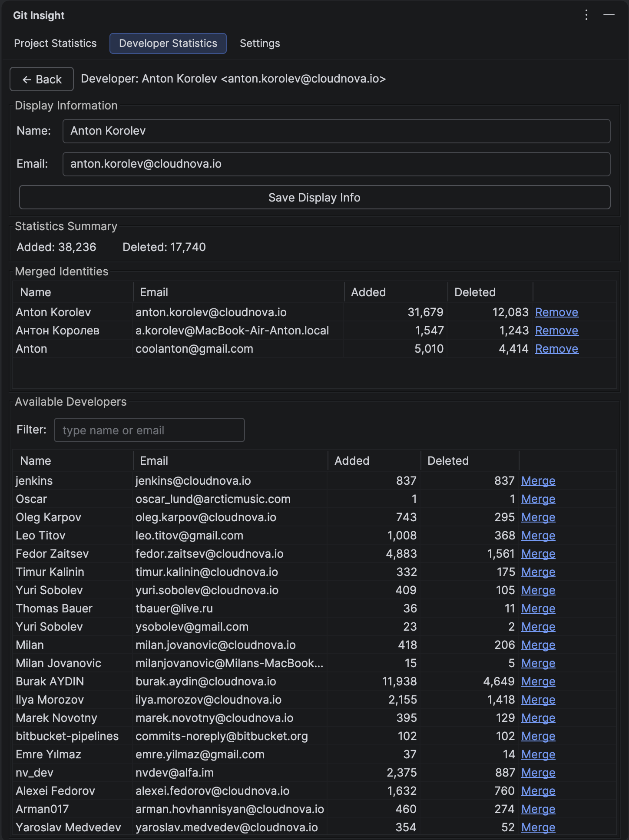Remove the coolanton@gmail.com merged identity

(x=556, y=349)
